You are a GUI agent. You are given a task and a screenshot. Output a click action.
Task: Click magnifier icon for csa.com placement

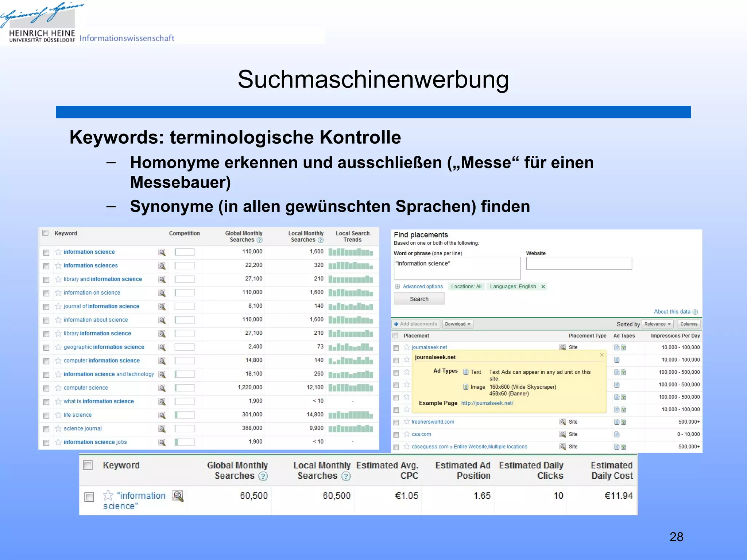coord(563,434)
